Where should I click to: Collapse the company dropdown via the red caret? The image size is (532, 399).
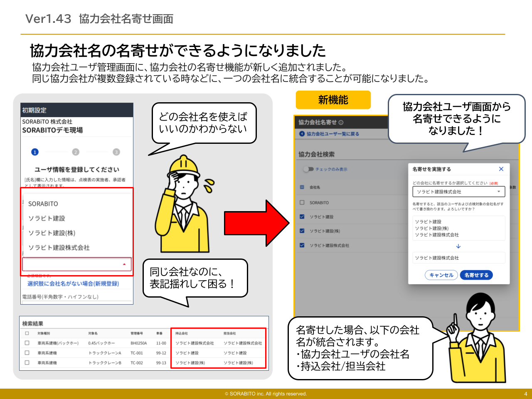click(x=124, y=264)
